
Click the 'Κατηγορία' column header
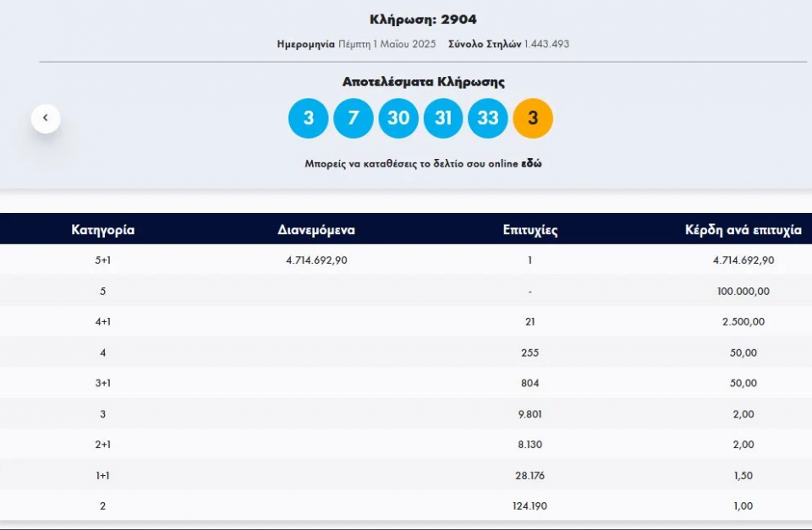[102, 230]
